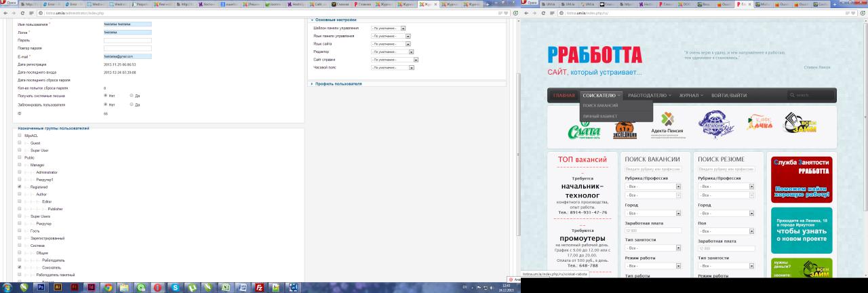This screenshot has height=293, width=868.
Task: Uncheck the Registered group checkbox
Action: pos(20,187)
